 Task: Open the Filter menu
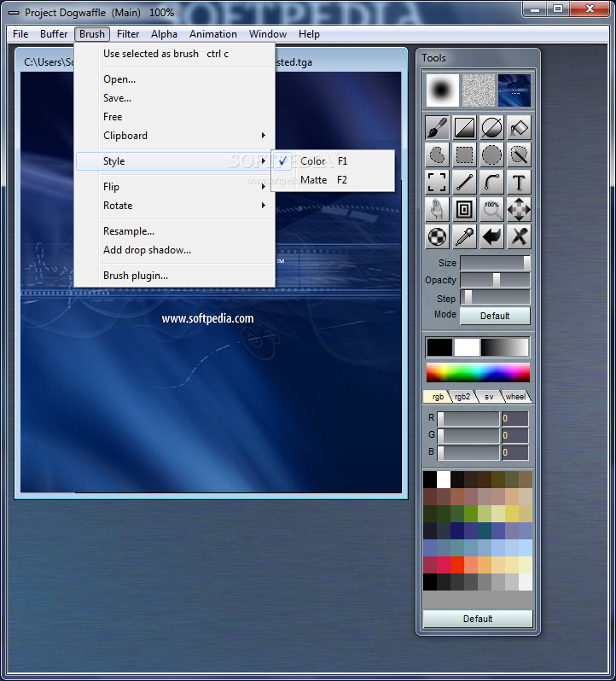click(x=128, y=34)
